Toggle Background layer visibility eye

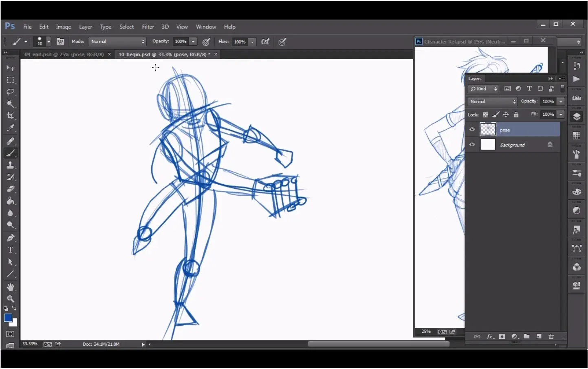point(472,145)
